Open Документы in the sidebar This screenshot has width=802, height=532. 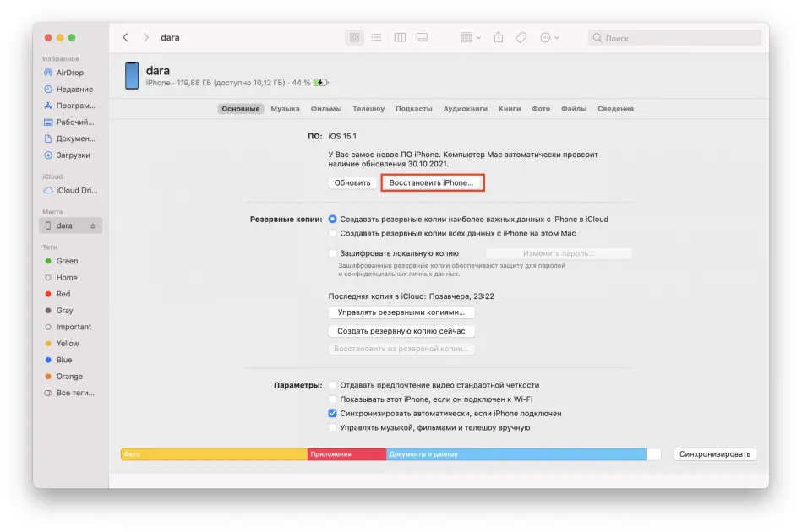70,138
